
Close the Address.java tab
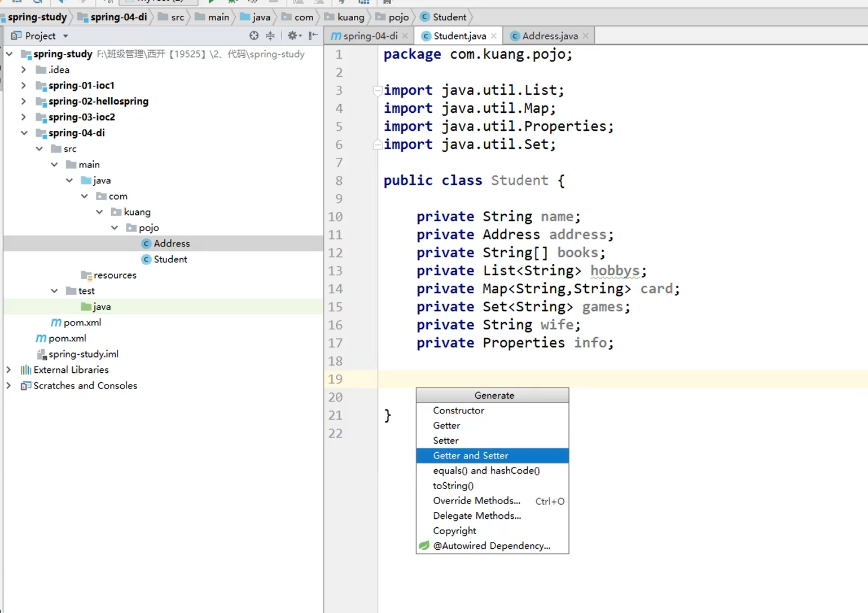[x=585, y=36]
